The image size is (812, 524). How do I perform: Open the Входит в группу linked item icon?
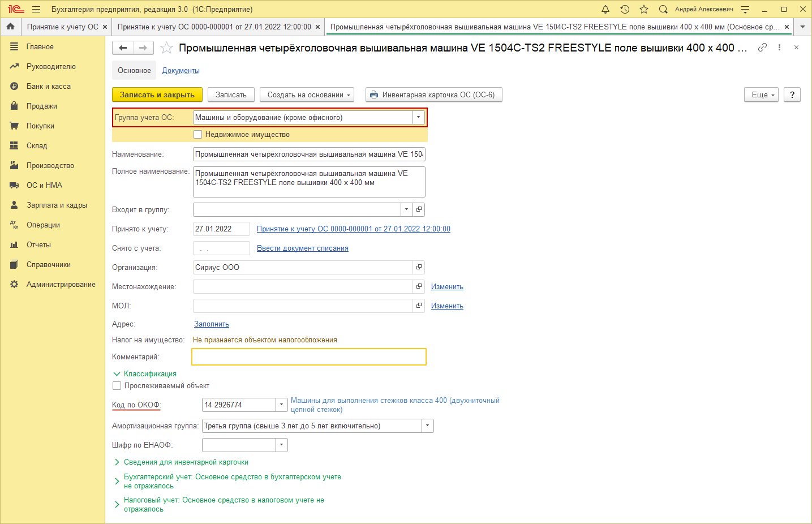(419, 209)
